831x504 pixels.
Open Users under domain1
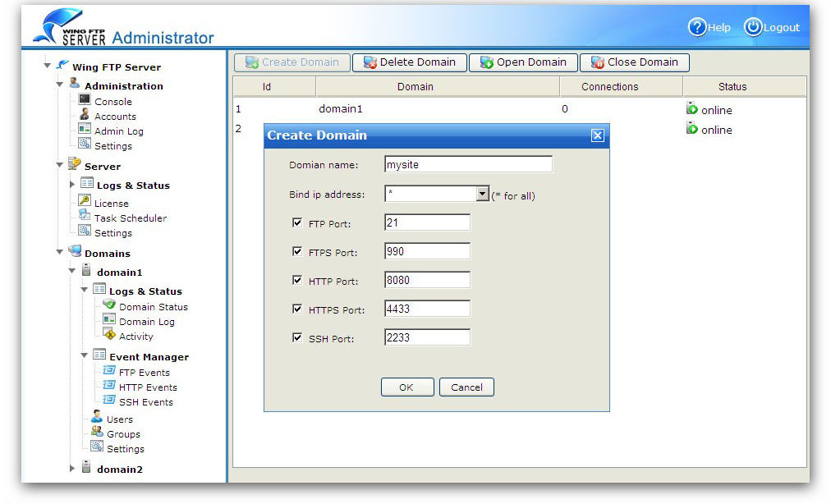tap(119, 419)
